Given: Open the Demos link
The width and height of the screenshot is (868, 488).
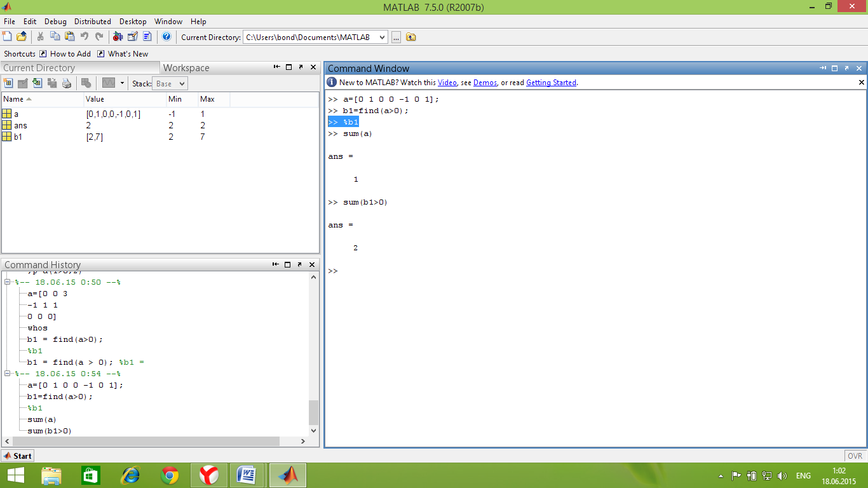Looking at the screenshot, I should click(x=485, y=83).
